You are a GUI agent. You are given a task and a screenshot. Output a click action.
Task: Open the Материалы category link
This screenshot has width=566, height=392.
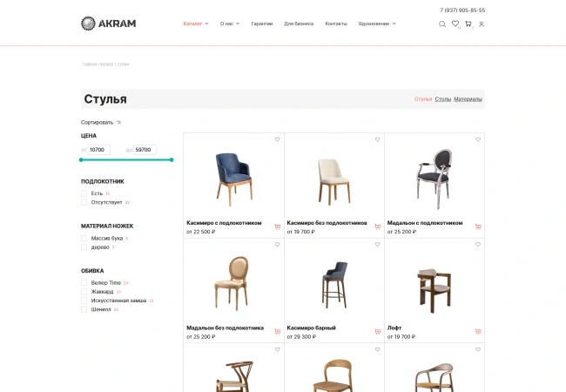468,99
